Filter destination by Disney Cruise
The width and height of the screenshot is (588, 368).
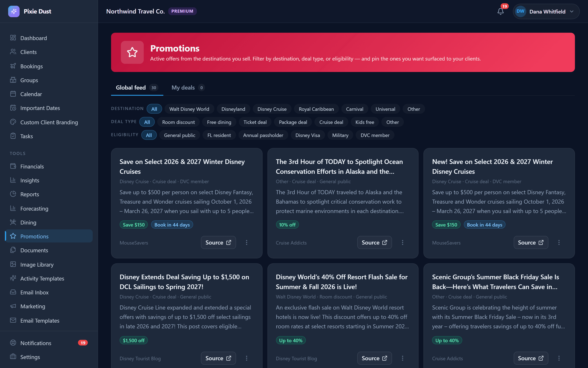(x=272, y=109)
